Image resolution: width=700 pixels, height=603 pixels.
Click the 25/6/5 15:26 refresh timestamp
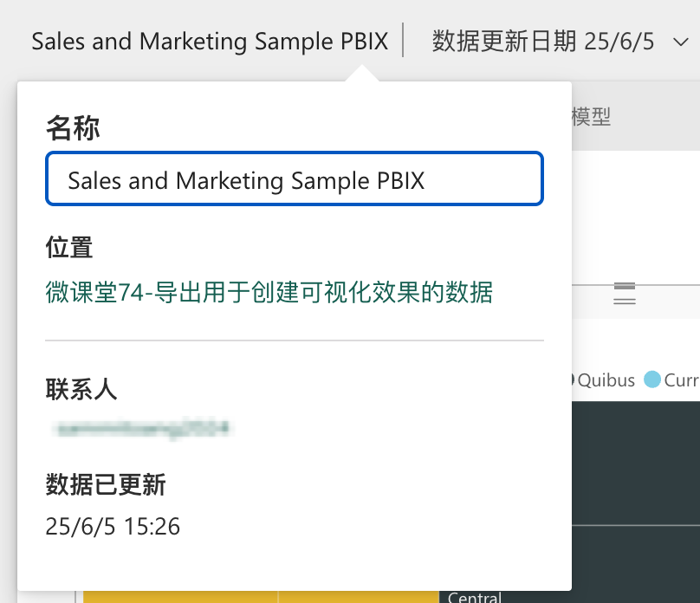coord(113,526)
